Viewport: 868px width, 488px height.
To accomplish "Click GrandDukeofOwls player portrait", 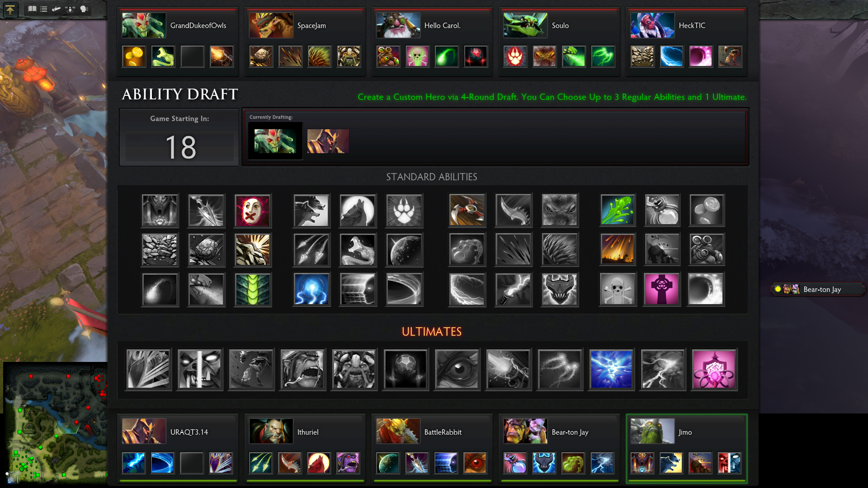I will tap(144, 25).
